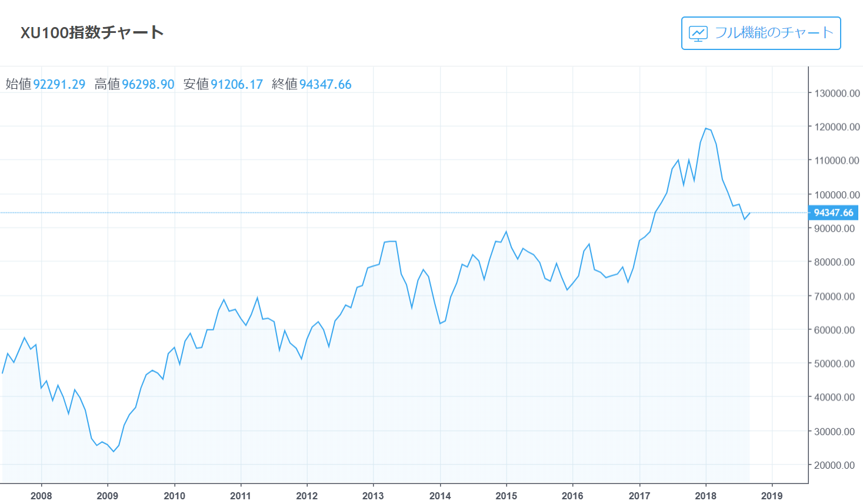Click the rightmost end point of the chart line
This screenshot has height=504, width=863.
click(x=749, y=213)
